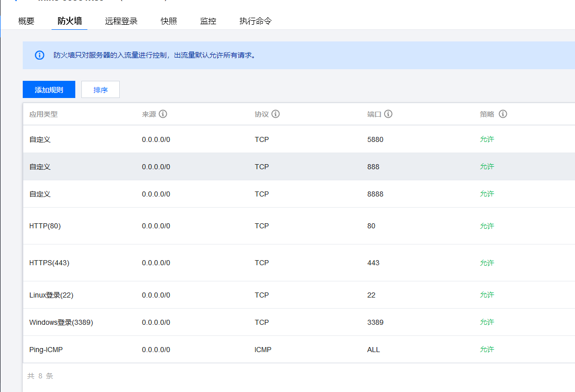Click port value 3389

[x=375, y=322]
